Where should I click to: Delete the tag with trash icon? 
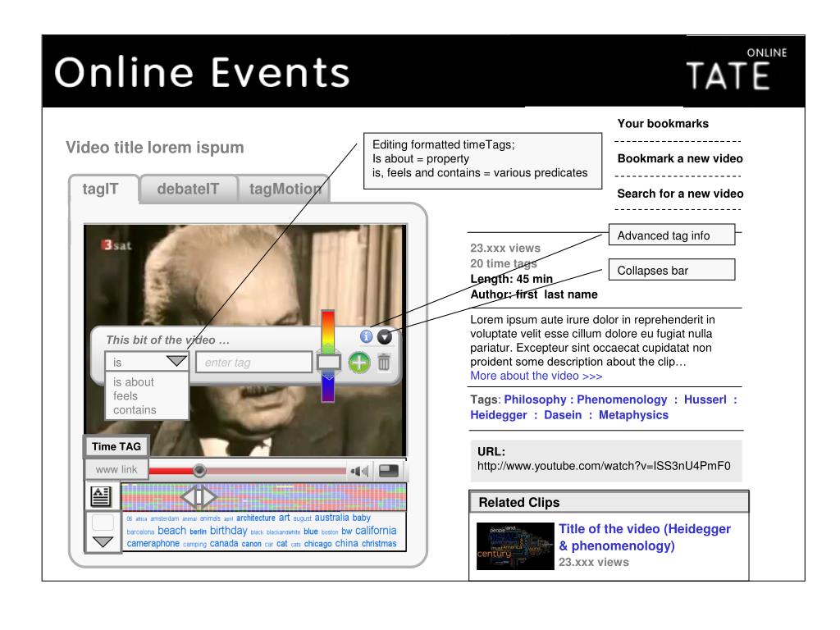click(384, 363)
